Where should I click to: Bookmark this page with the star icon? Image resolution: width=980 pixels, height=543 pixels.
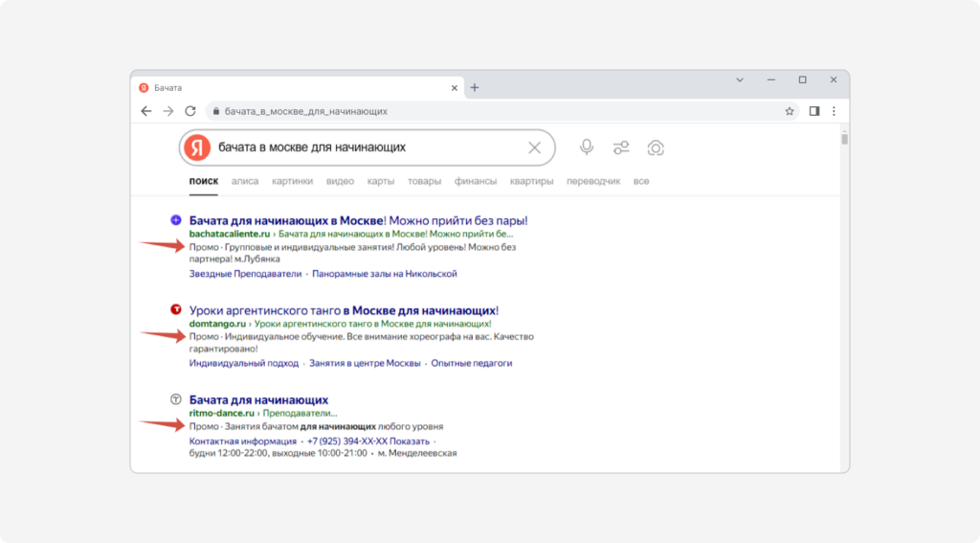[790, 111]
